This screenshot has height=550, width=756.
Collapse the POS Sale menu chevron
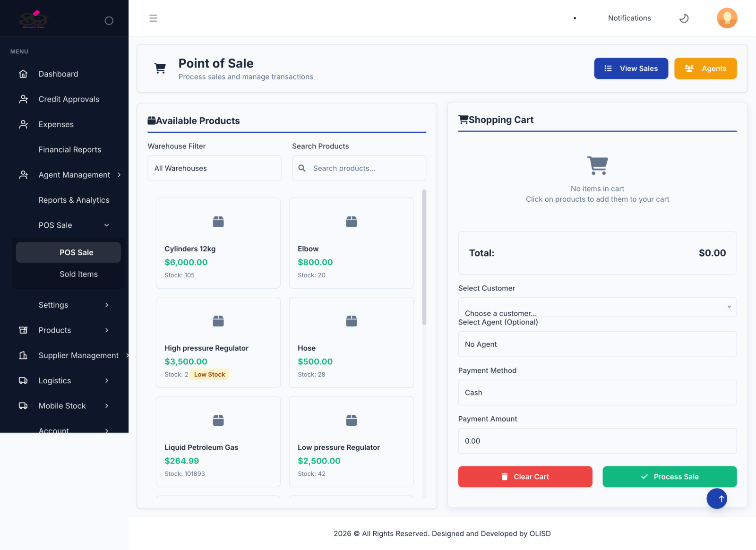(x=107, y=225)
